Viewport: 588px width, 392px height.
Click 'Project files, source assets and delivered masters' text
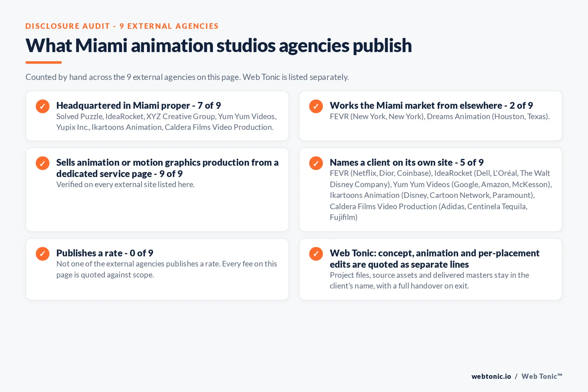(429, 280)
